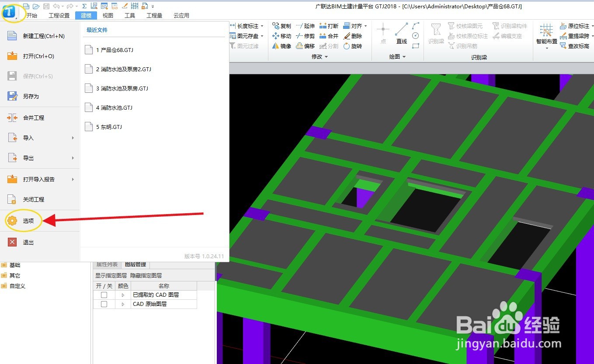
Task: Click the 延伸 extend tool
Action: pyautogui.click(x=305, y=26)
